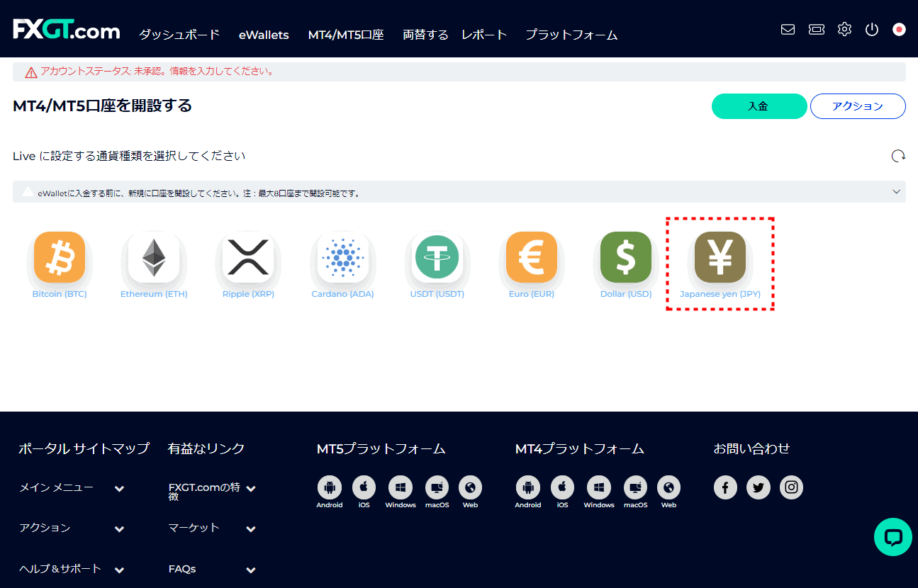Screen dimensions: 918x588
Task: Click the Bitcoin (BTC) label text
Action: (x=60, y=294)
